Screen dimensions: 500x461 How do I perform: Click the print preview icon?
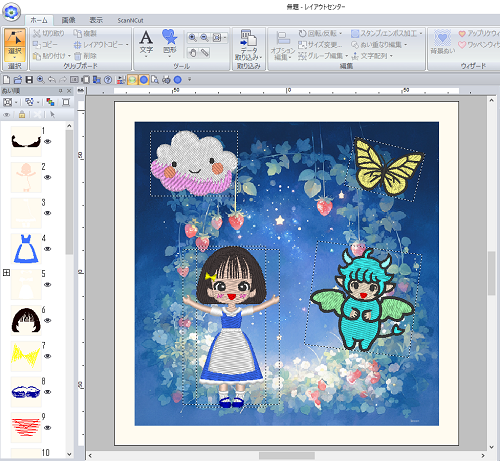tap(155, 79)
